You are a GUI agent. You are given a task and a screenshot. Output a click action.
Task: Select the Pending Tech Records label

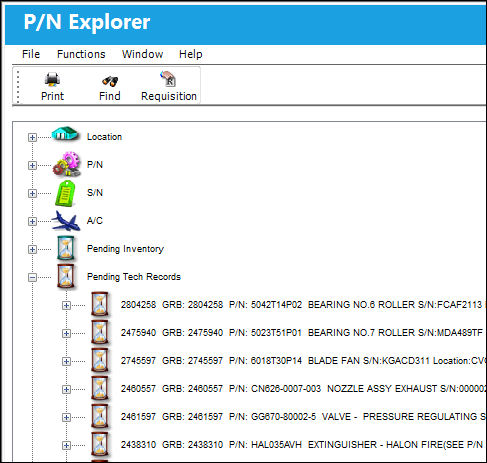coord(134,277)
